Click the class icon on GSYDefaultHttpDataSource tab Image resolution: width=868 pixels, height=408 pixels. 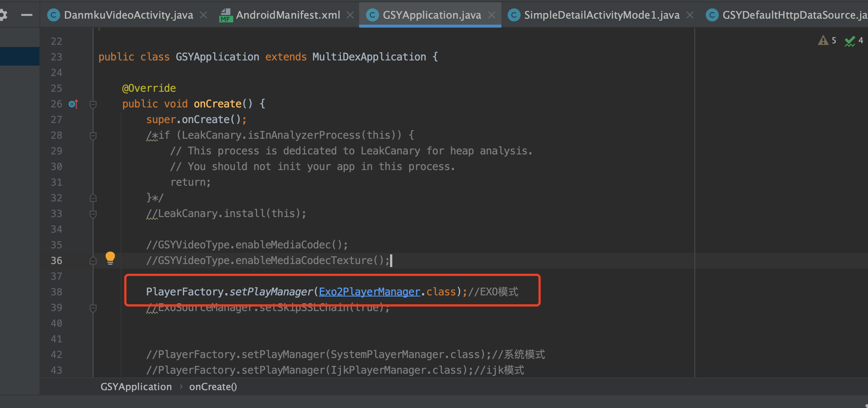713,15
